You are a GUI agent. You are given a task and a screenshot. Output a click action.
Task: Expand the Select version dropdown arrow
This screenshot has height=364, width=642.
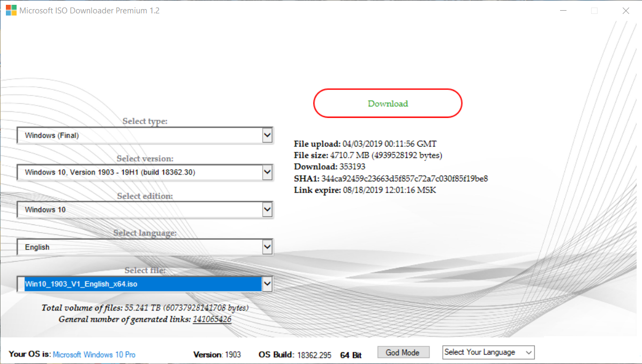[267, 172]
